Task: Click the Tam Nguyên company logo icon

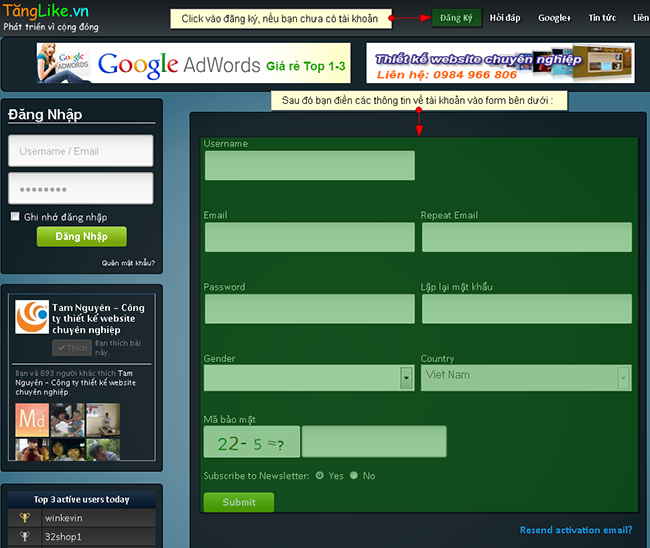Action: point(32,317)
